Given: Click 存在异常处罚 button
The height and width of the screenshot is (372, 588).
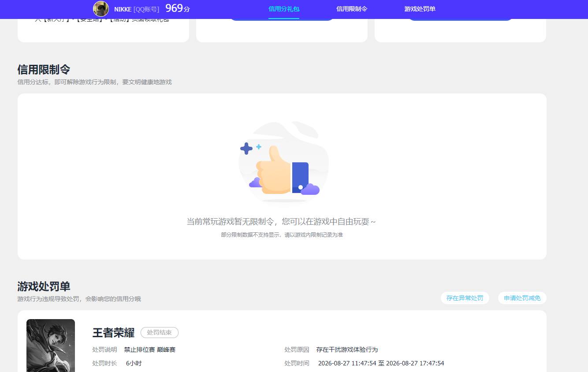Looking at the screenshot, I should coord(465,298).
